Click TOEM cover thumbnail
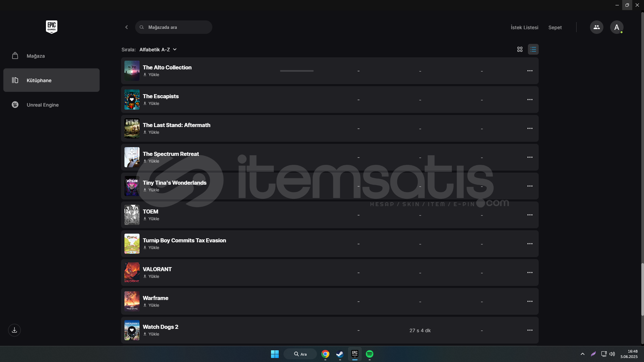Viewport: 644px width, 362px height. click(x=132, y=215)
